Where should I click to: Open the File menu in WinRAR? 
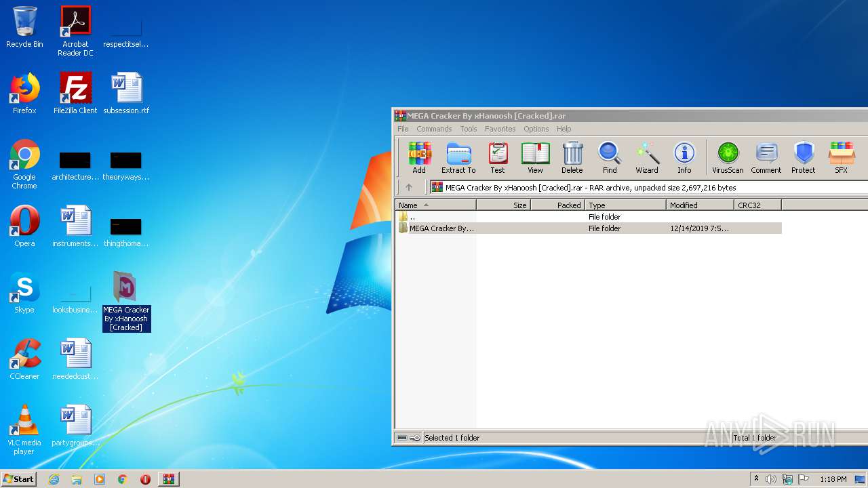click(x=403, y=129)
